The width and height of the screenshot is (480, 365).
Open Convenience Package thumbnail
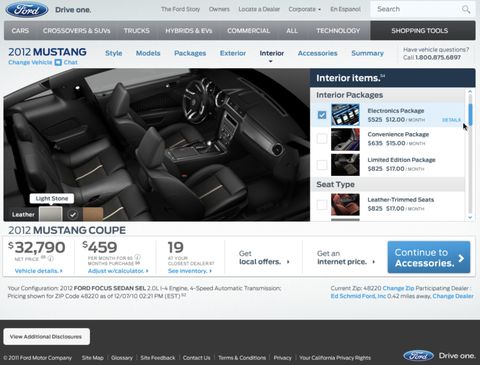(345, 140)
